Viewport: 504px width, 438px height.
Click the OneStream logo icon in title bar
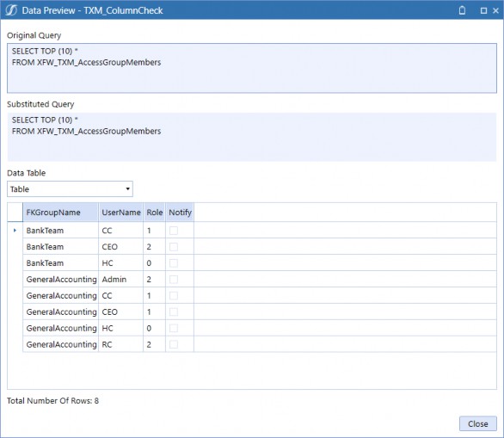coord(11,10)
